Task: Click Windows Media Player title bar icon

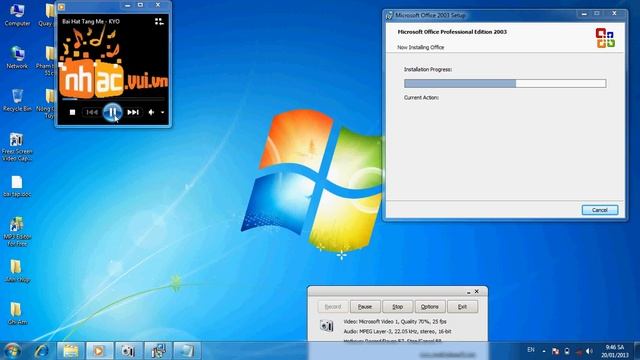Action: point(62,7)
